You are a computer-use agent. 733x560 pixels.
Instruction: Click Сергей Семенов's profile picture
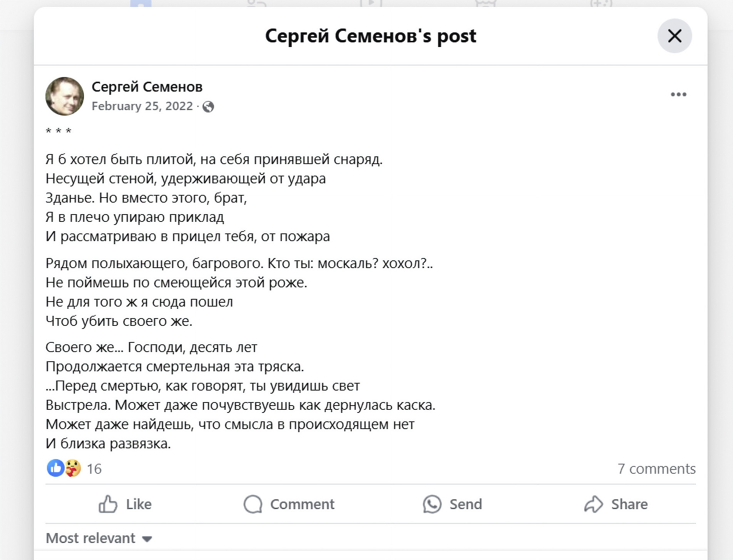(65, 96)
